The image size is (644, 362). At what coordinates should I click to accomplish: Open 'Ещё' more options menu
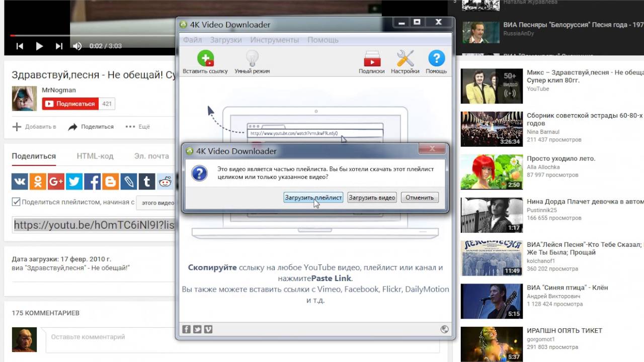click(x=138, y=127)
